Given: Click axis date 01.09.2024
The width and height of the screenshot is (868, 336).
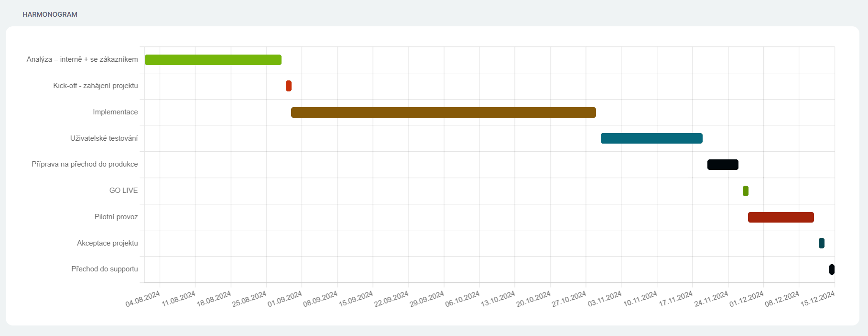Looking at the screenshot, I should point(285,299).
